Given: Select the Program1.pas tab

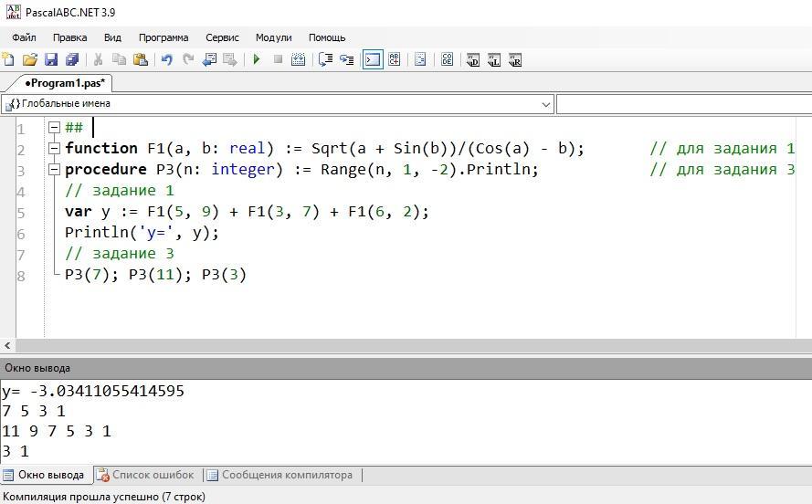Looking at the screenshot, I should [x=65, y=83].
